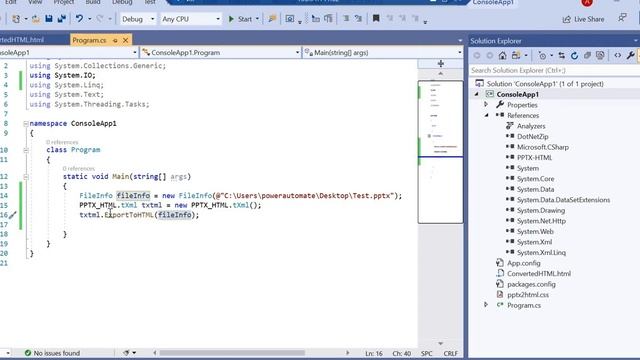Screen dimensions: 640x360
Task: Click the pin icon on Program.cs tab
Action: pos(115,40)
